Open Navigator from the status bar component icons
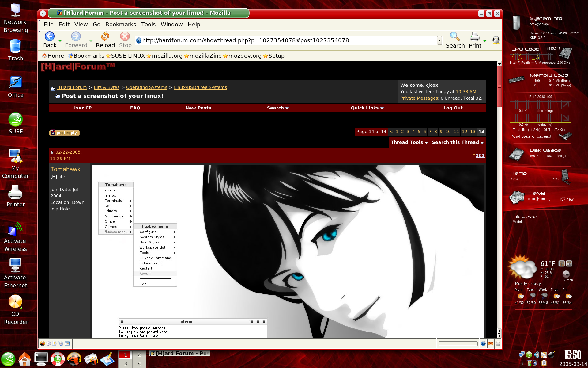The width and height of the screenshot is (588, 368). pos(42,343)
